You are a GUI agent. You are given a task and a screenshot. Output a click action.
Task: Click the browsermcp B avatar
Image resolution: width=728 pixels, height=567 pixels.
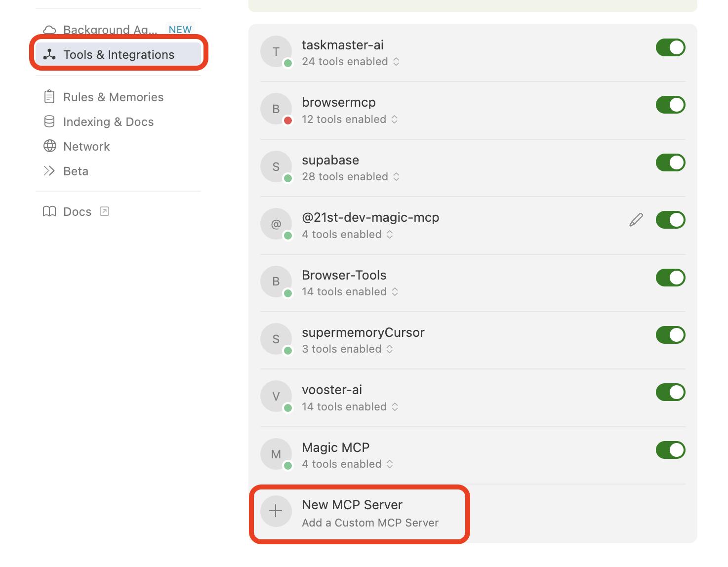[276, 109]
